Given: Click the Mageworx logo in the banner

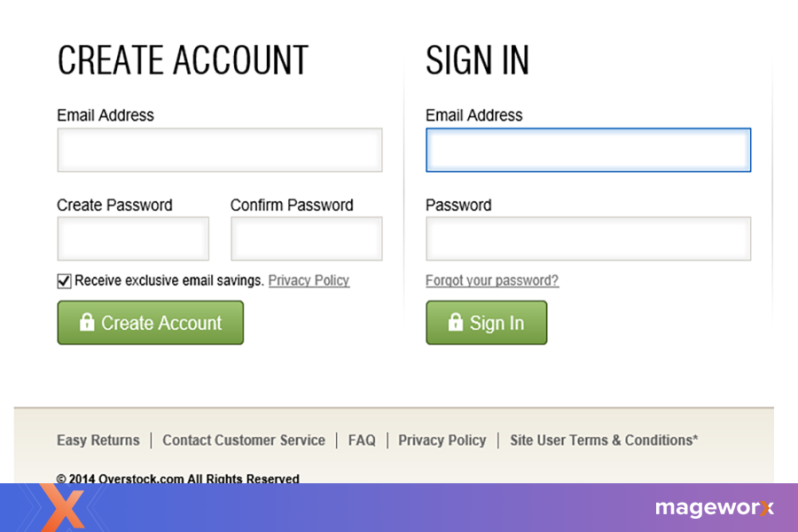Looking at the screenshot, I should tap(714, 508).
